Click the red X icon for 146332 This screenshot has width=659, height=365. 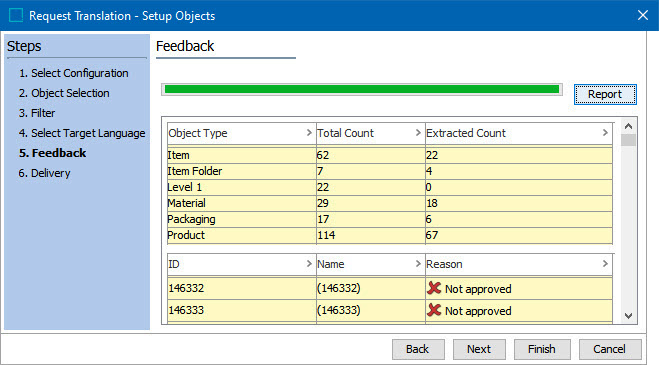(x=434, y=288)
